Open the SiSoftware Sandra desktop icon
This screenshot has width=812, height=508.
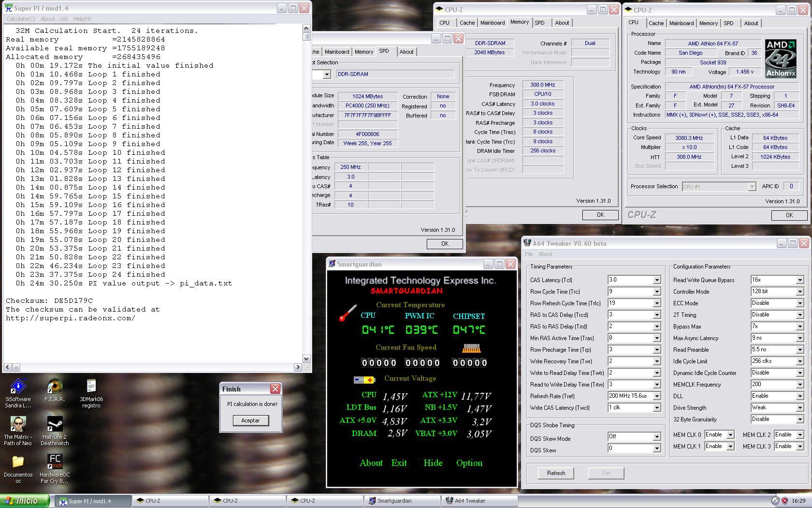point(18,387)
